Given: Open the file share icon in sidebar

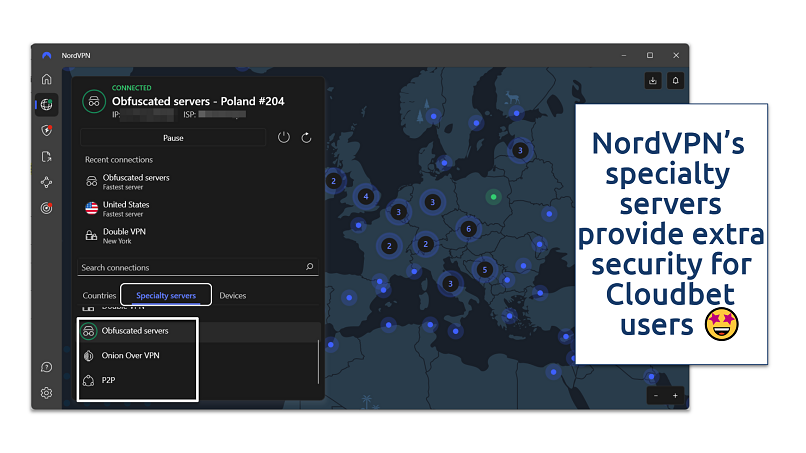Looking at the screenshot, I should point(46,156).
